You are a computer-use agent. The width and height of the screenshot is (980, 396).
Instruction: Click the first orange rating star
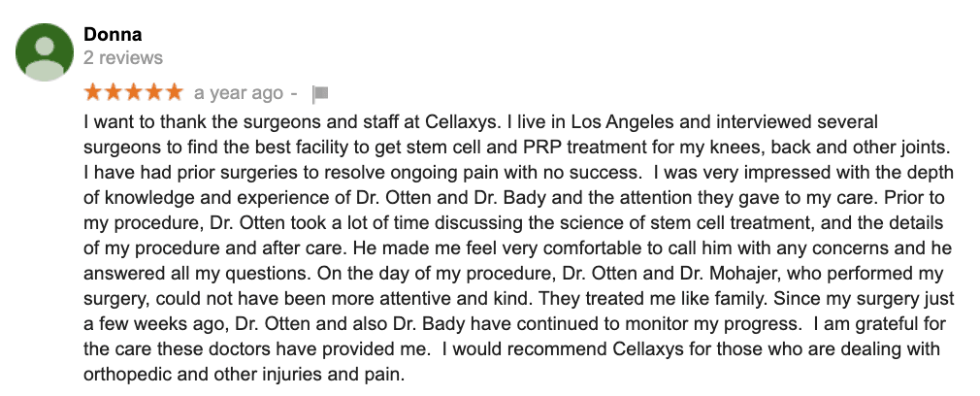[93, 93]
